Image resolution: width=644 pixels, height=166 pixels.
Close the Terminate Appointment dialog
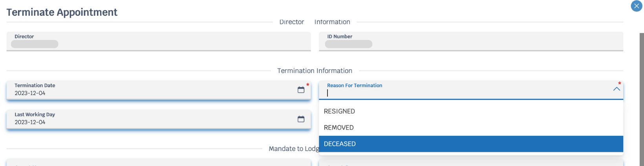[636, 6]
